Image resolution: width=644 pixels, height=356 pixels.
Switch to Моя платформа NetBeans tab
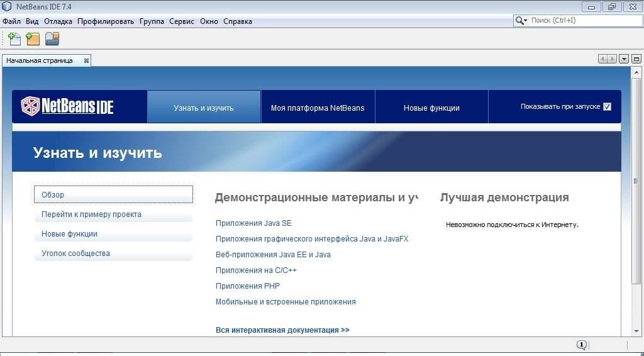318,107
